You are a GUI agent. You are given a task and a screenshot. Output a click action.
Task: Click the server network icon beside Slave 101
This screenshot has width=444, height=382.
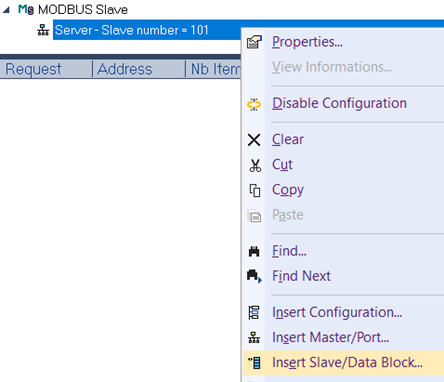click(x=43, y=30)
